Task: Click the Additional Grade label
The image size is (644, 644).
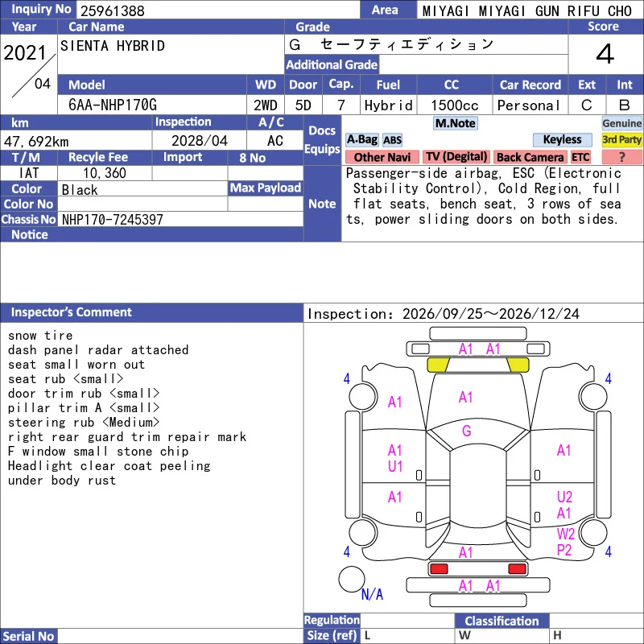Action: [x=332, y=64]
